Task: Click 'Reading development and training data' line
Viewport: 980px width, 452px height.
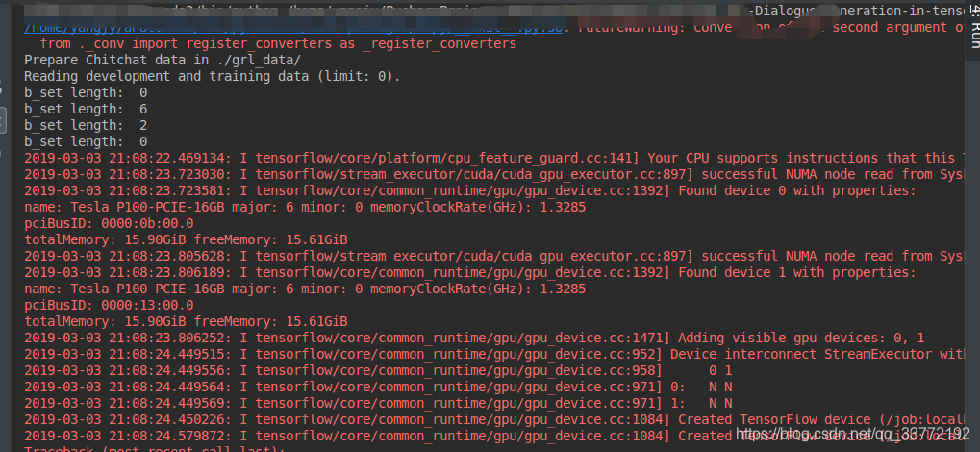Action: pos(212,76)
